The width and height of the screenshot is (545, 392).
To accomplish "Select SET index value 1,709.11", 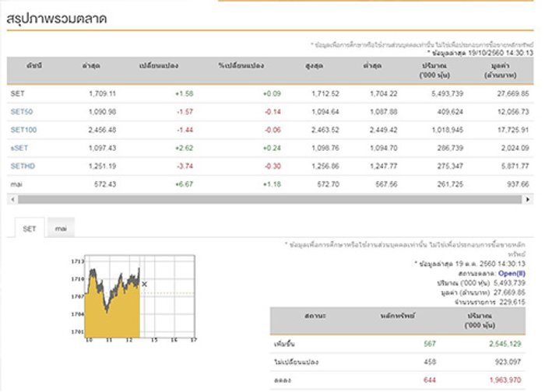I will coord(102,94).
